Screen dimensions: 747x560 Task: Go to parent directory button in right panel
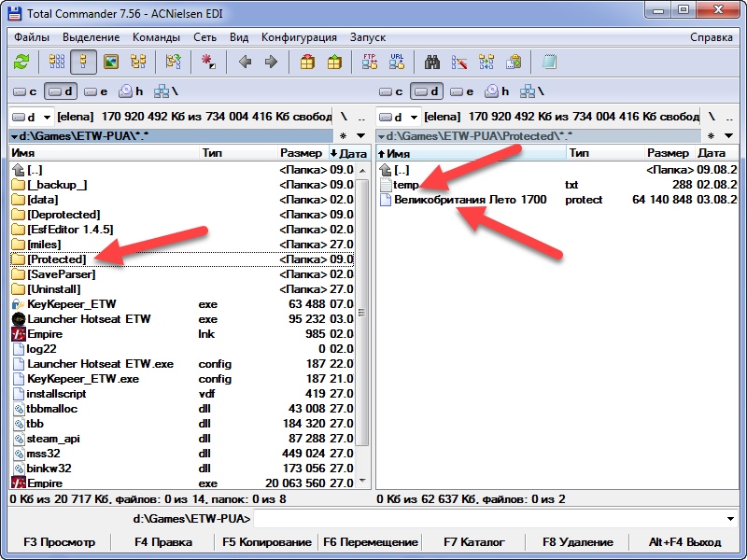click(729, 117)
